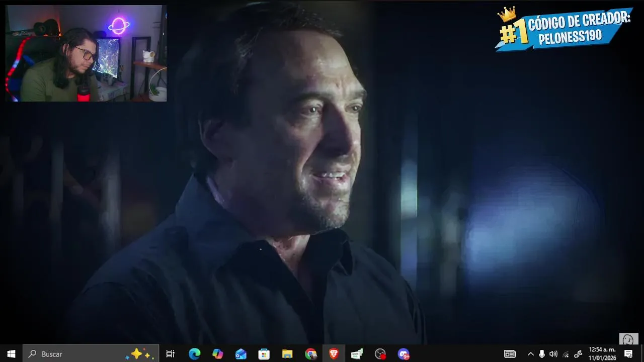Open microphone tray icon
The height and width of the screenshot is (362, 644).
542,354
